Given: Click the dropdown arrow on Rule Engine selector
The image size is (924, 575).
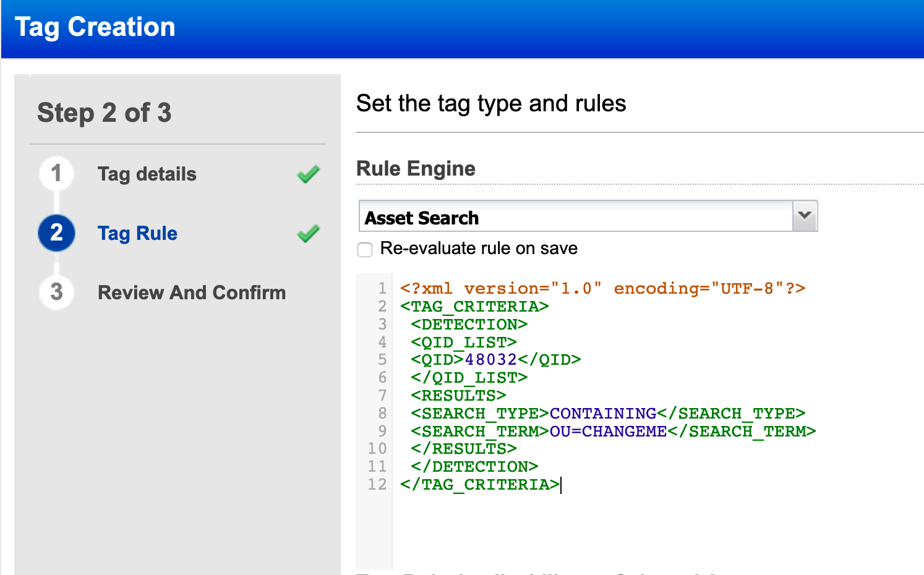Looking at the screenshot, I should pos(804,216).
